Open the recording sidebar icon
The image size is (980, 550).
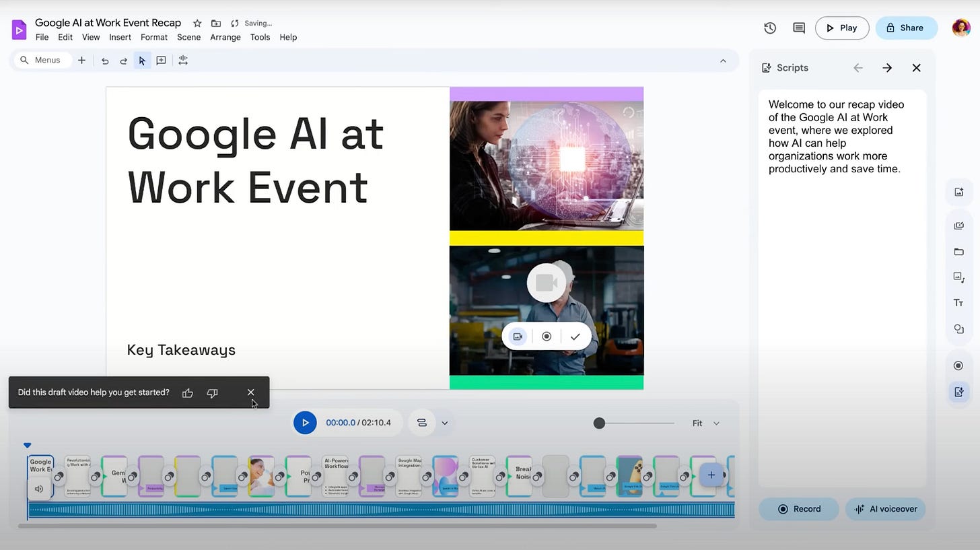point(959,366)
